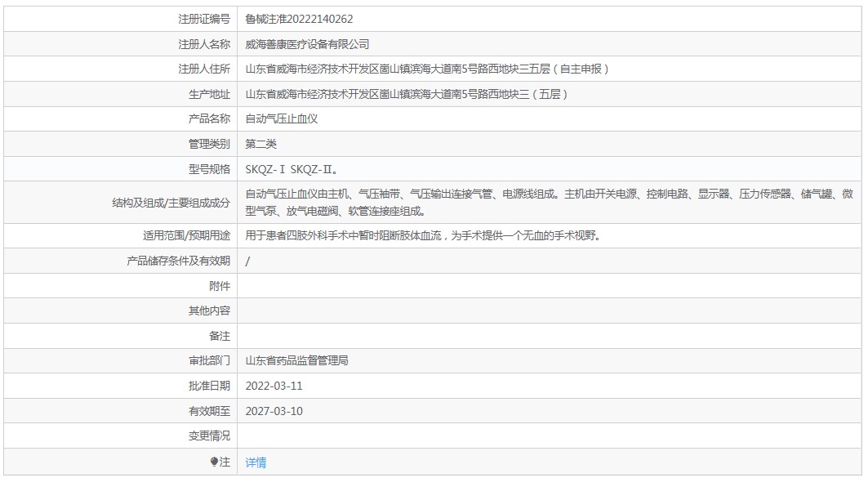Image resolution: width=868 pixels, height=478 pixels.
Task: Select the model spec SKQZ-Ⅰ SKQZ-Ⅱ
Action: (x=292, y=169)
